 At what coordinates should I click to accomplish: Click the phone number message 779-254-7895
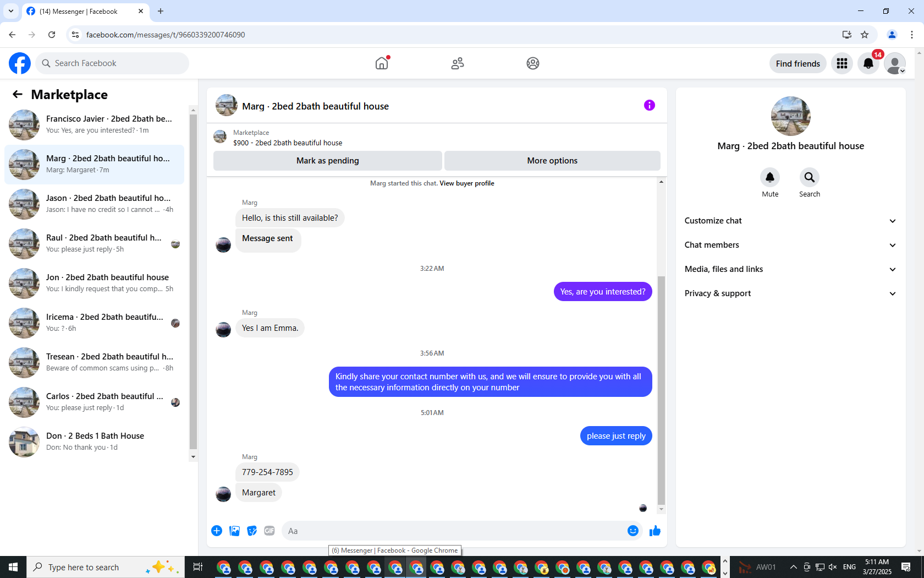coord(267,472)
